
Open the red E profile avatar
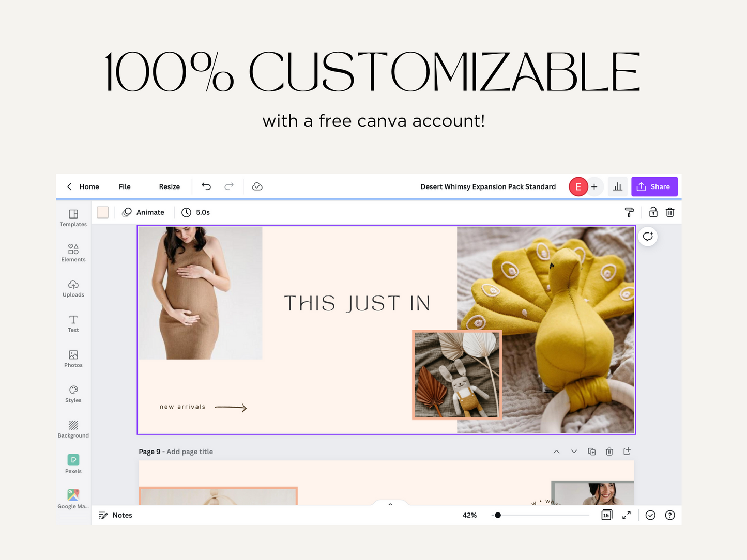578,186
